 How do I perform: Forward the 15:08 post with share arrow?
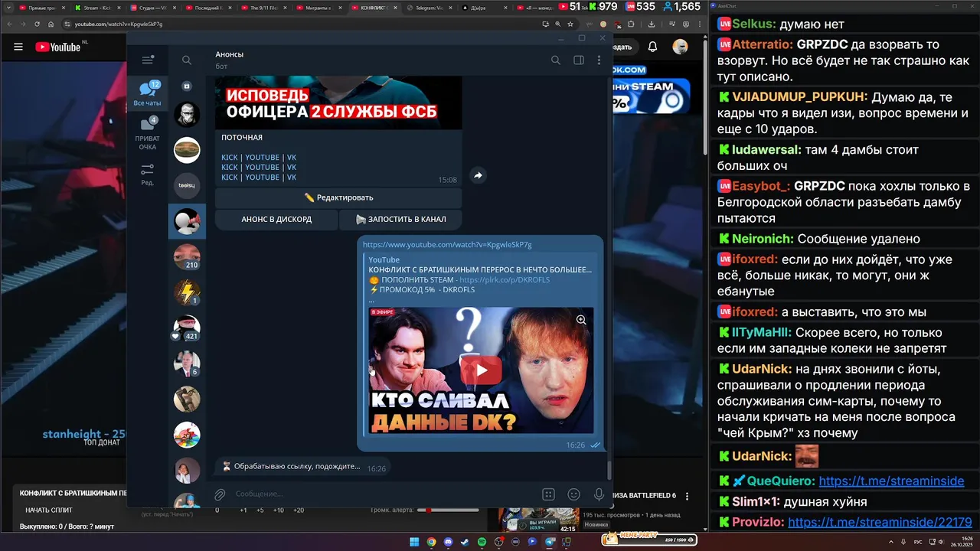click(x=478, y=175)
